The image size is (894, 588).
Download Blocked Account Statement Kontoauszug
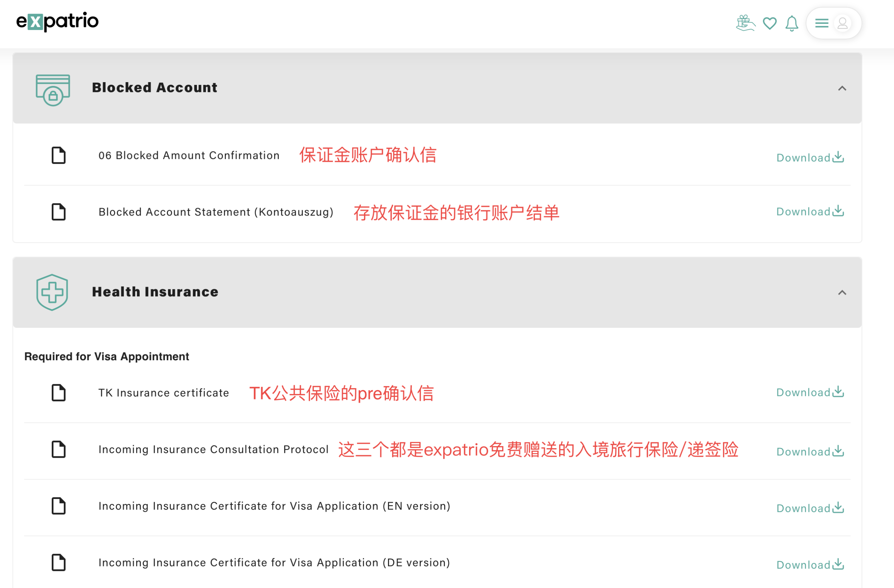(x=810, y=211)
